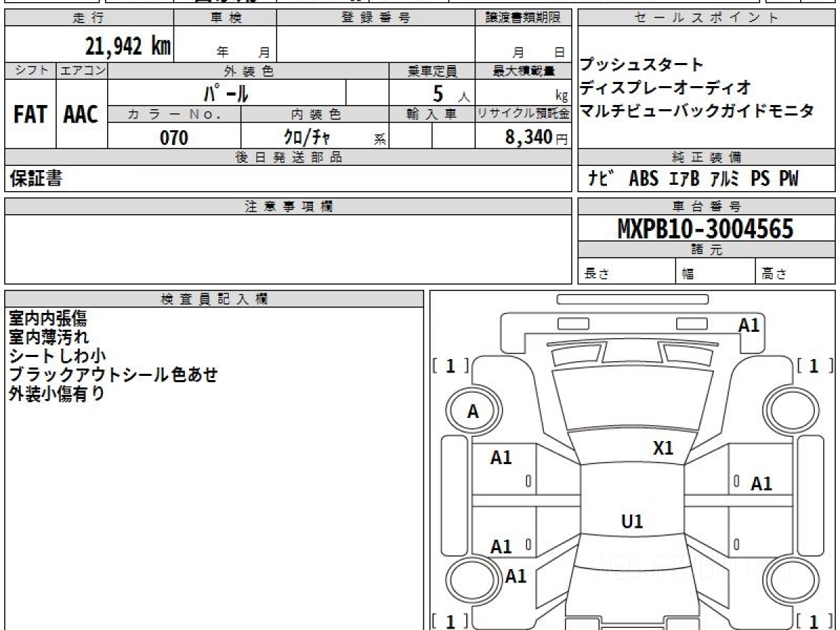Click the エアコン label
Viewport: 840px width, 630px height.
(82, 71)
